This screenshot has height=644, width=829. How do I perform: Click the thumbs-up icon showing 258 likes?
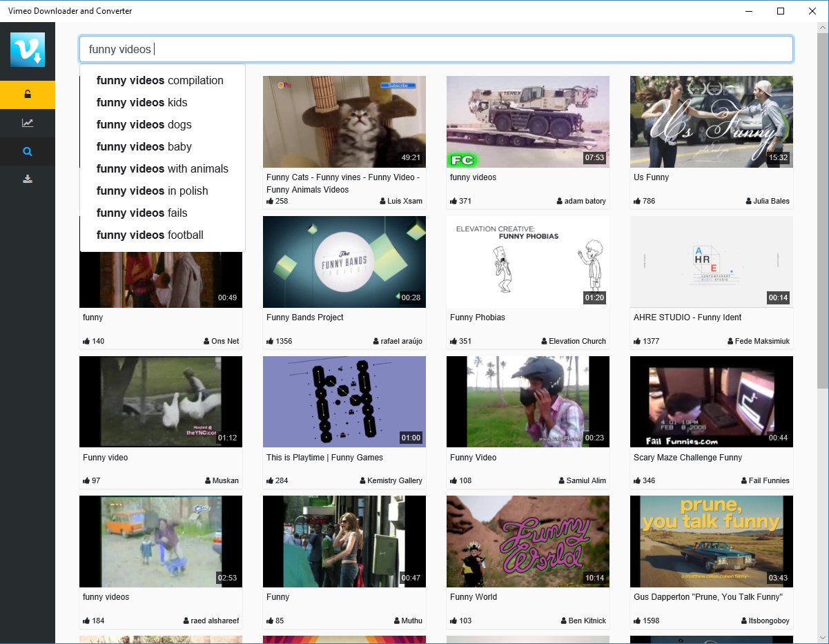[x=270, y=201]
